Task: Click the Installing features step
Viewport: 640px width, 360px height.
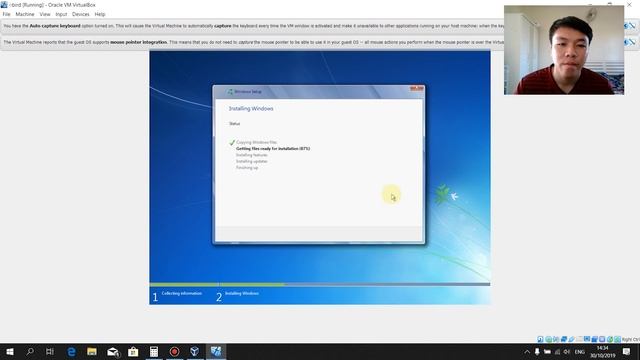Action: pyautogui.click(x=251, y=155)
